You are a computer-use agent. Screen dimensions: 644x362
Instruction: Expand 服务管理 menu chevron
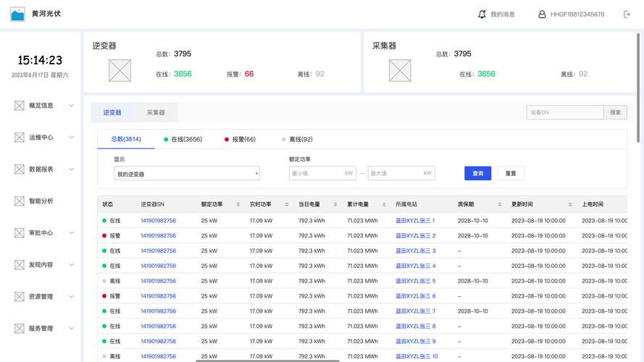(72, 329)
